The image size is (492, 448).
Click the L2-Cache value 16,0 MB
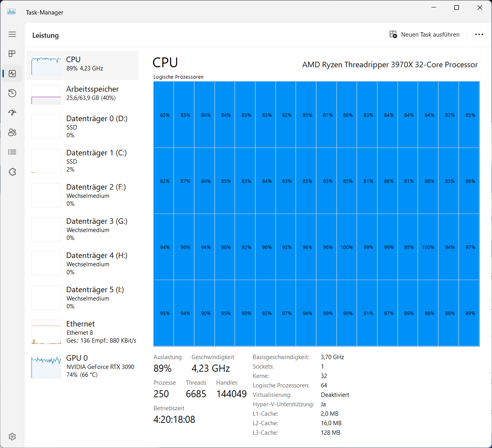(x=331, y=423)
